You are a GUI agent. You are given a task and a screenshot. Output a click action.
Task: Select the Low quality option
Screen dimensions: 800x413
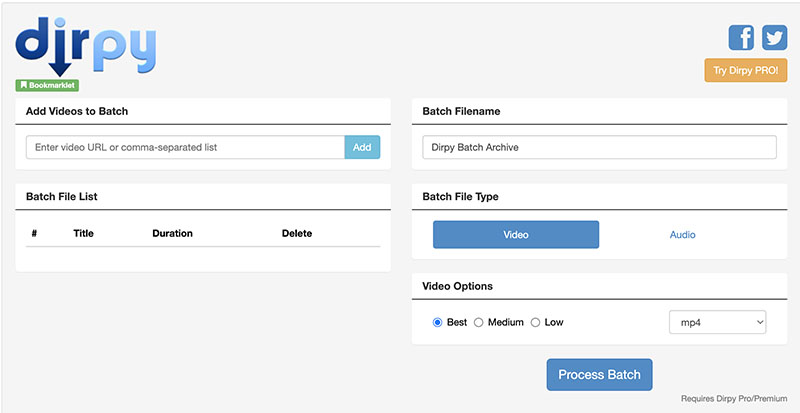(x=536, y=322)
